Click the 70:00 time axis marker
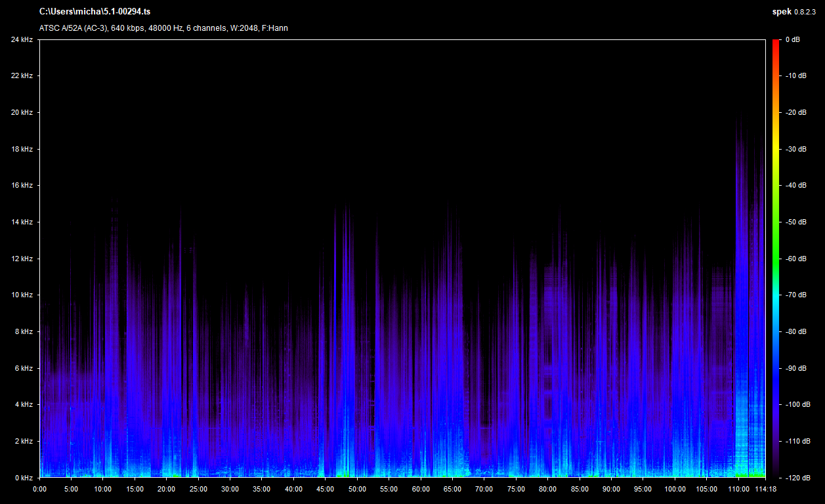The image size is (825, 504). (x=484, y=489)
